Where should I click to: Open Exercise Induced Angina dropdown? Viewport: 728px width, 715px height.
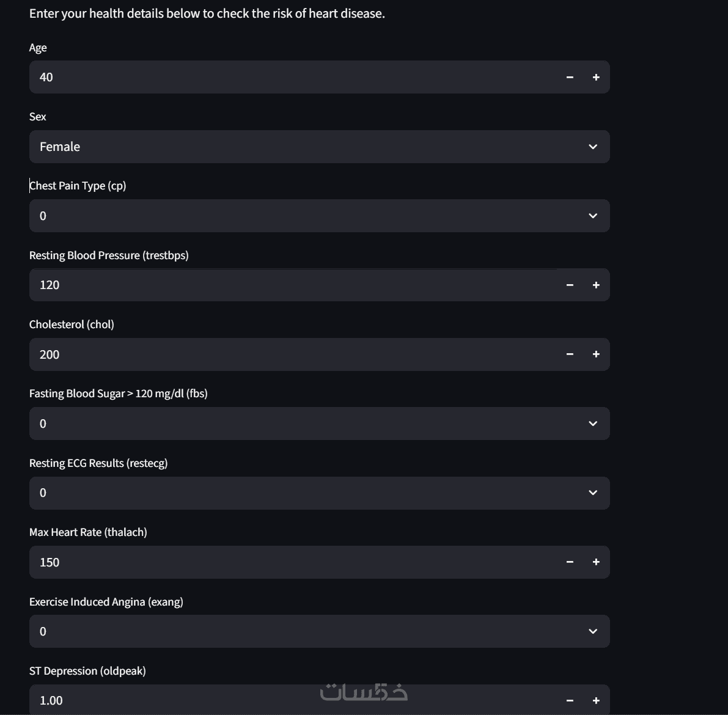pyautogui.click(x=319, y=631)
